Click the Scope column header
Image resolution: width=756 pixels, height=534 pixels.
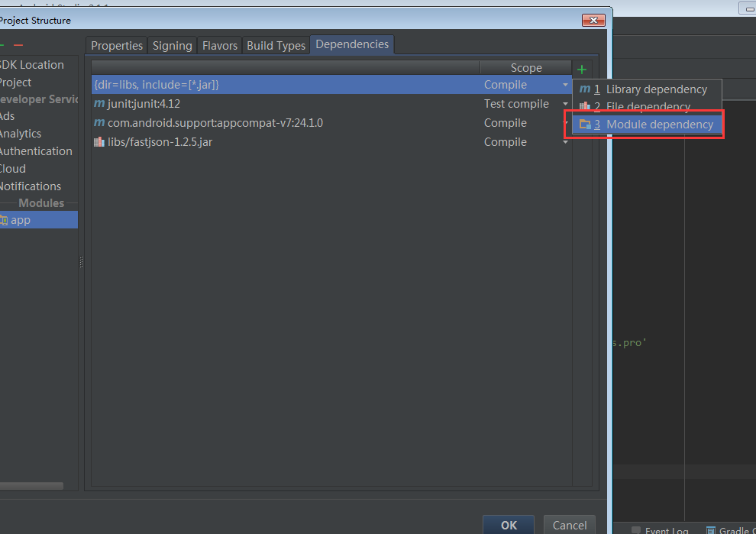[x=526, y=67]
